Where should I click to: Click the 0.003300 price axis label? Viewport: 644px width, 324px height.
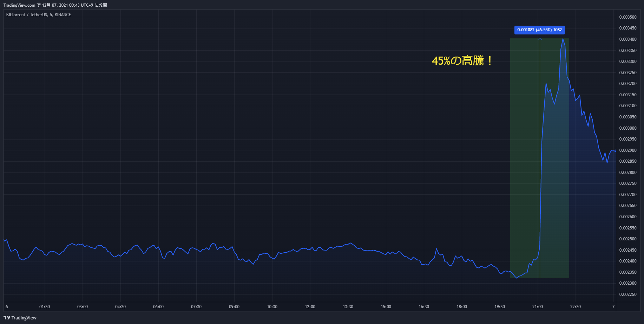[x=628, y=61]
